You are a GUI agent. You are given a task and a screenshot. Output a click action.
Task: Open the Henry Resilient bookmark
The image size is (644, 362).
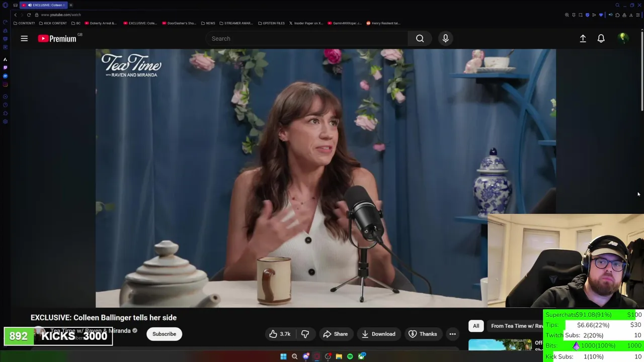(x=383, y=23)
